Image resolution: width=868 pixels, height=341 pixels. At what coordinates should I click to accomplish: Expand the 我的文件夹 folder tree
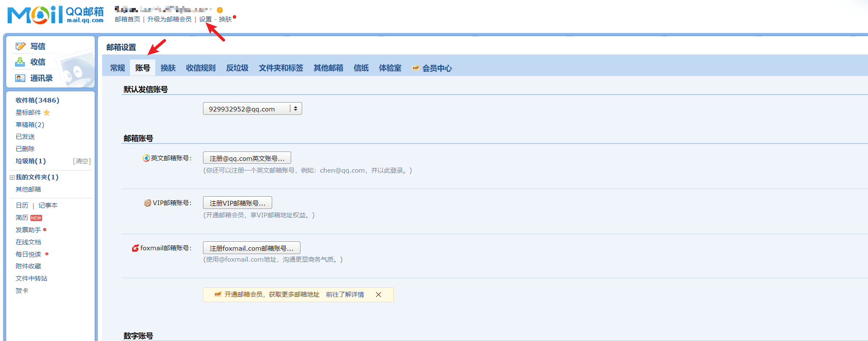click(12, 177)
